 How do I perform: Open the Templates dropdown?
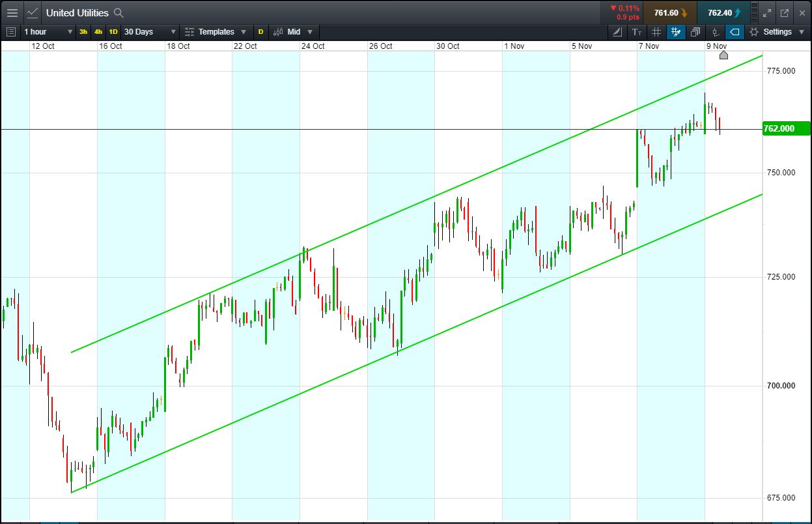pos(216,31)
